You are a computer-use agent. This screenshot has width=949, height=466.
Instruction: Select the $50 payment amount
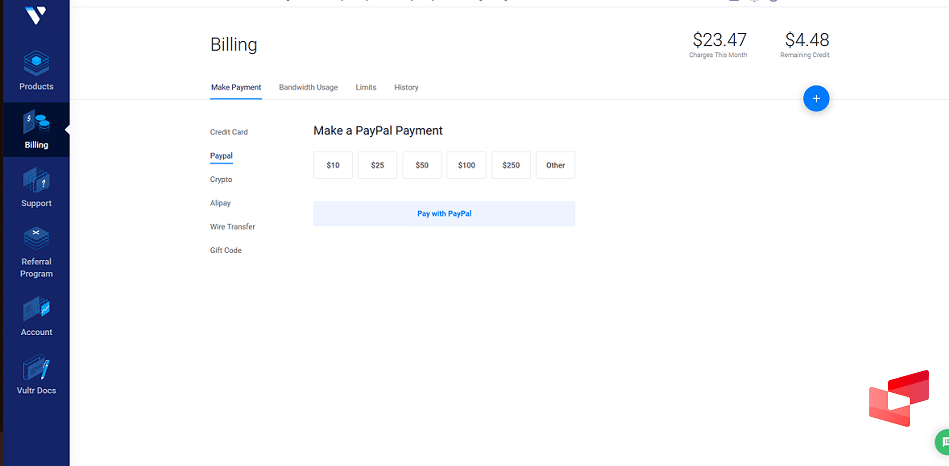coord(422,165)
